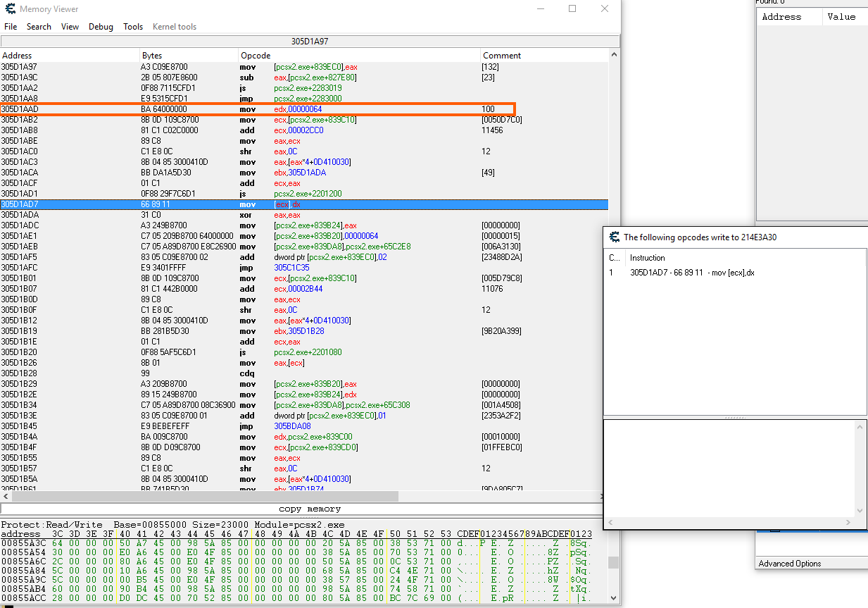Click the Cheat Engine icon in Memory Viewer title bar
Screen dimensions: 868x608
point(11,9)
